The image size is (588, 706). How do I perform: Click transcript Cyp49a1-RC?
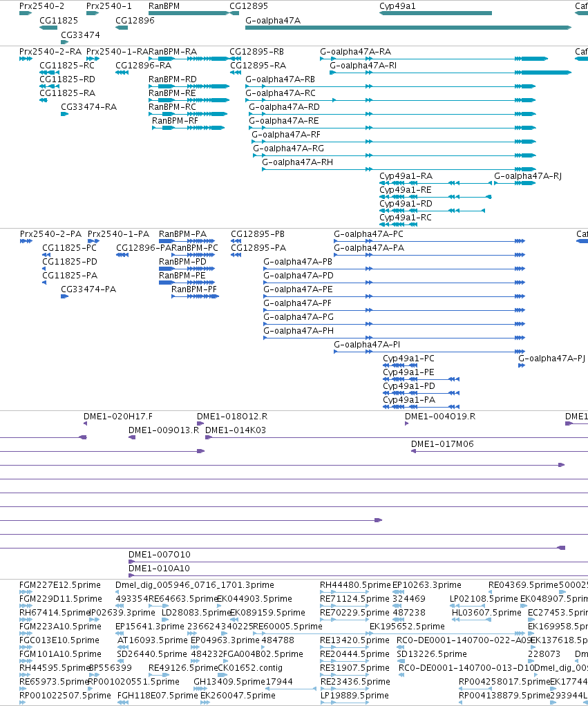pyautogui.click(x=405, y=218)
